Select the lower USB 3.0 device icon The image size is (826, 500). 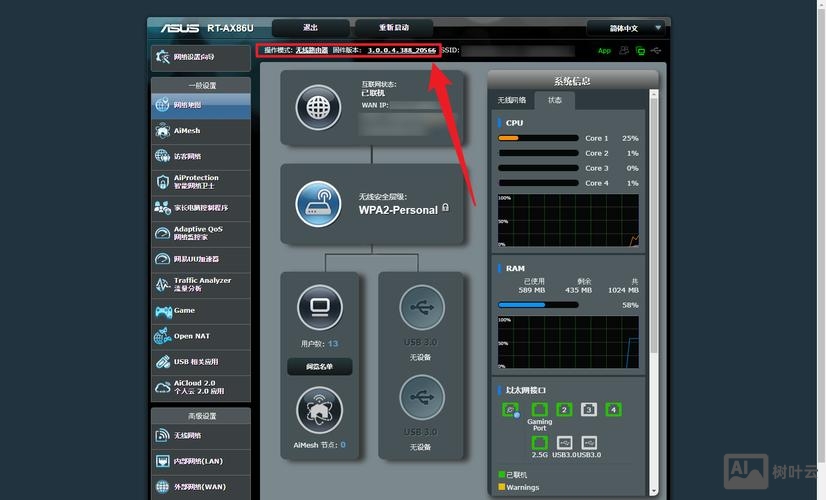point(419,397)
